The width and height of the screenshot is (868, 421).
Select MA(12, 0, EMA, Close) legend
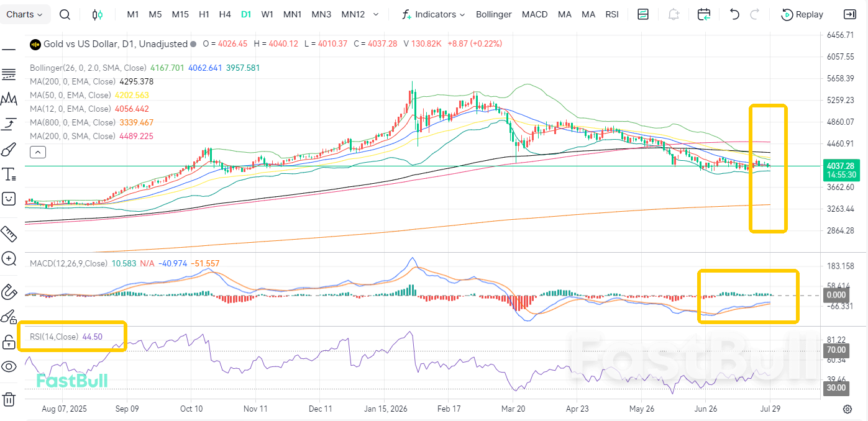[71, 109]
